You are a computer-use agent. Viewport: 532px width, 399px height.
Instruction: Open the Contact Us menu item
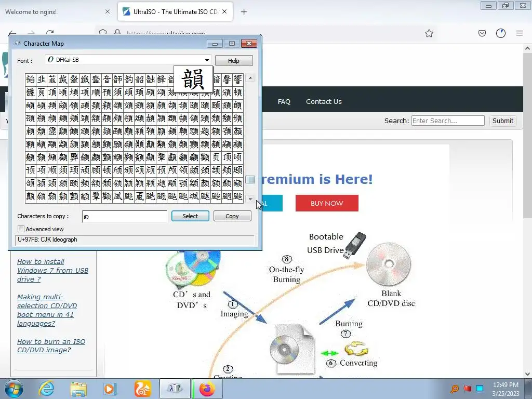coord(324,101)
